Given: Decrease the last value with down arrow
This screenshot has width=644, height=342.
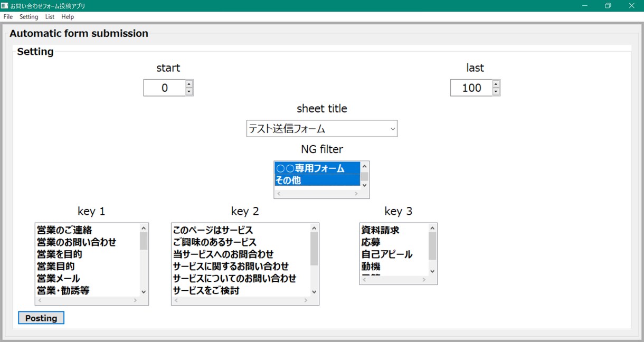Looking at the screenshot, I should 496,92.
